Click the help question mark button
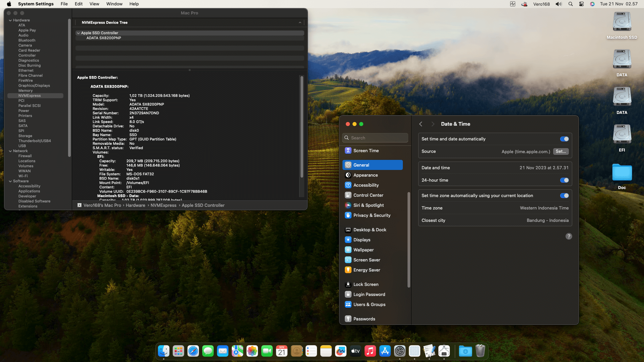This screenshot has width=644, height=362. coord(569,236)
